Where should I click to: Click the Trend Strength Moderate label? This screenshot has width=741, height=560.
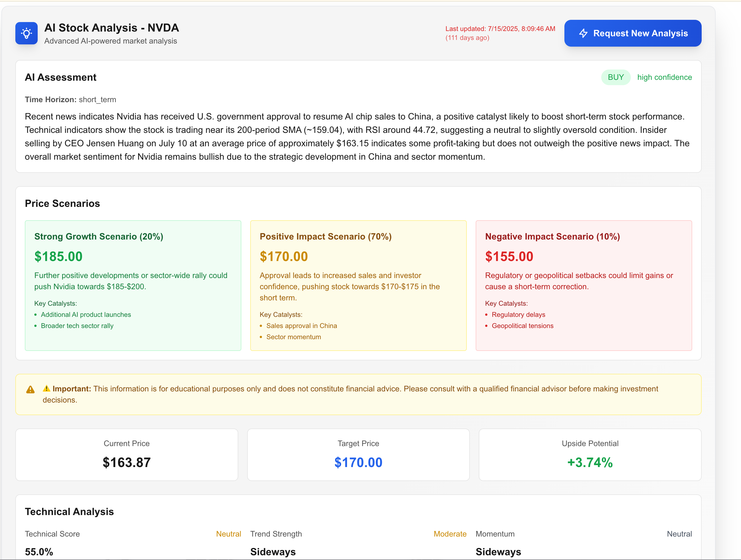[x=449, y=534]
